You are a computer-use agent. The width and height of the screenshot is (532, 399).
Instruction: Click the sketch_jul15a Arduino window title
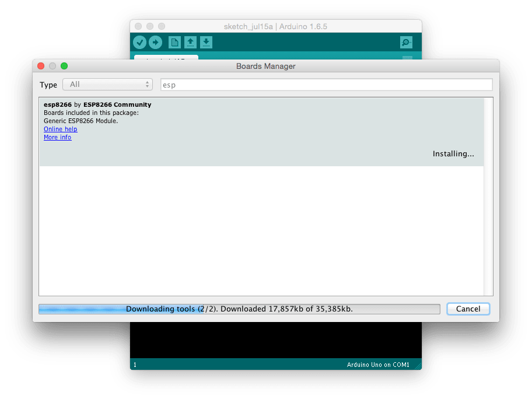coord(275,26)
